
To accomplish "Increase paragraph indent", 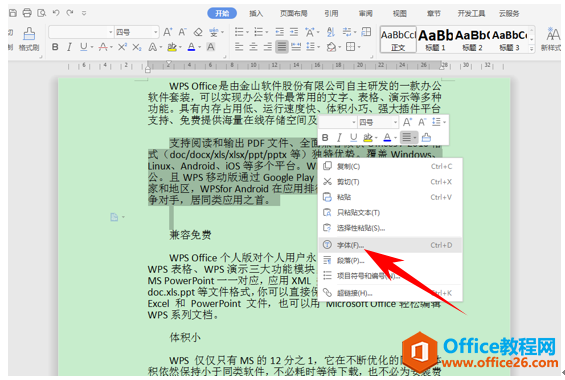I will (294, 32).
